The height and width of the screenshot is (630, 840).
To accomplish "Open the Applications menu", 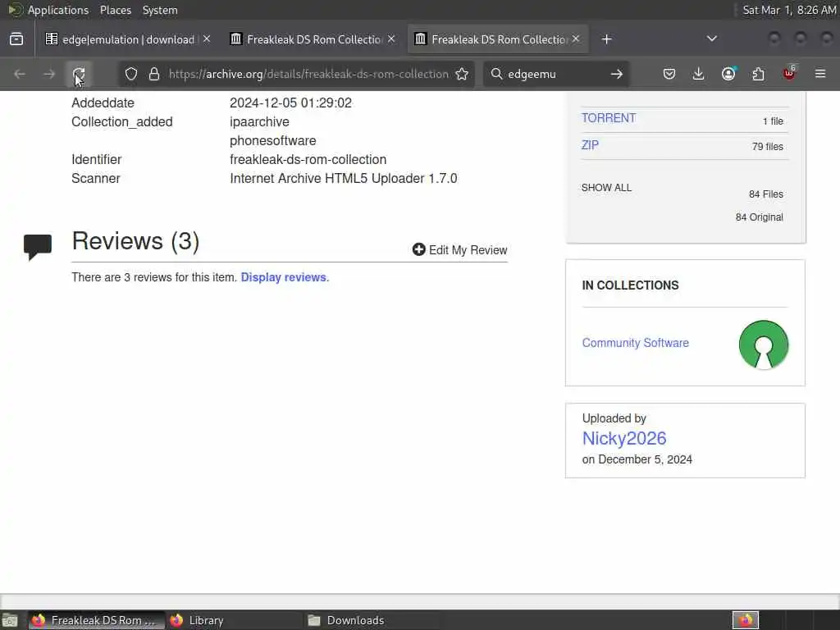I will 58,10.
